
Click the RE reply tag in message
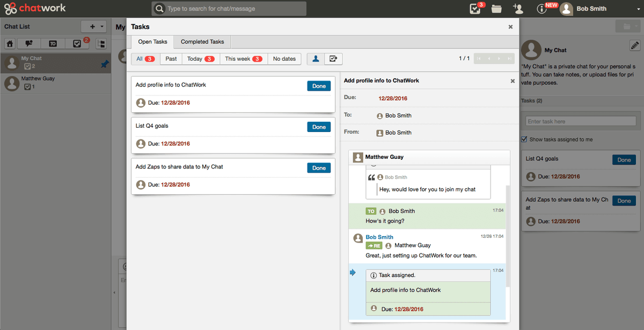pos(374,246)
